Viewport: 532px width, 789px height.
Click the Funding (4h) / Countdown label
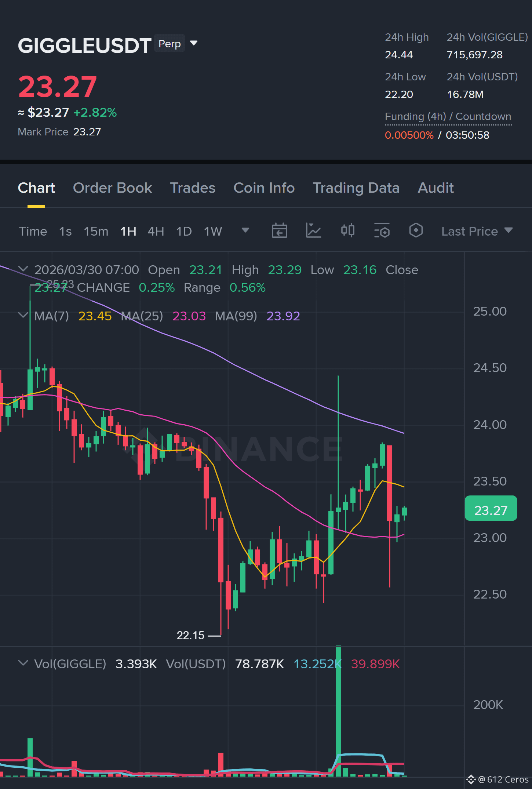[x=448, y=117]
